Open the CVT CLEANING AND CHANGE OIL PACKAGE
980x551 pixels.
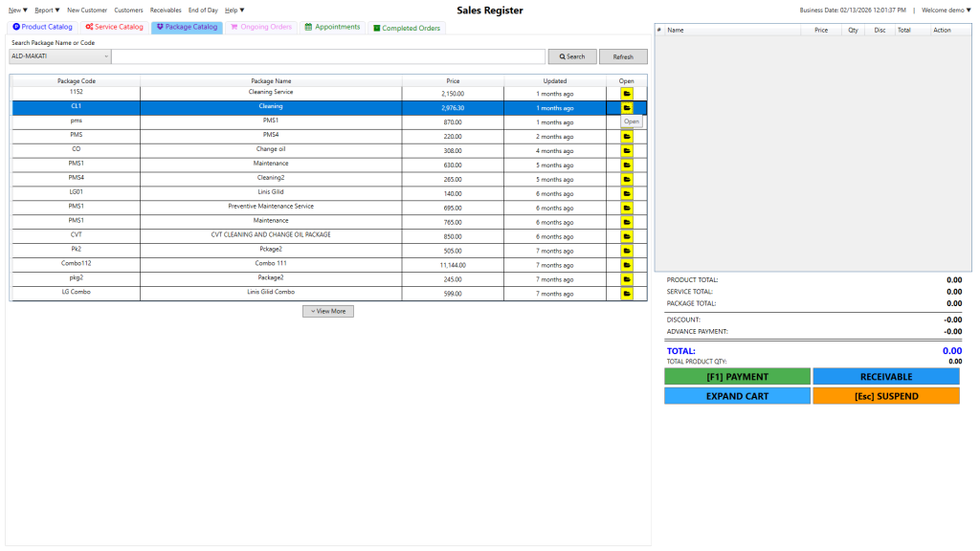coord(627,236)
